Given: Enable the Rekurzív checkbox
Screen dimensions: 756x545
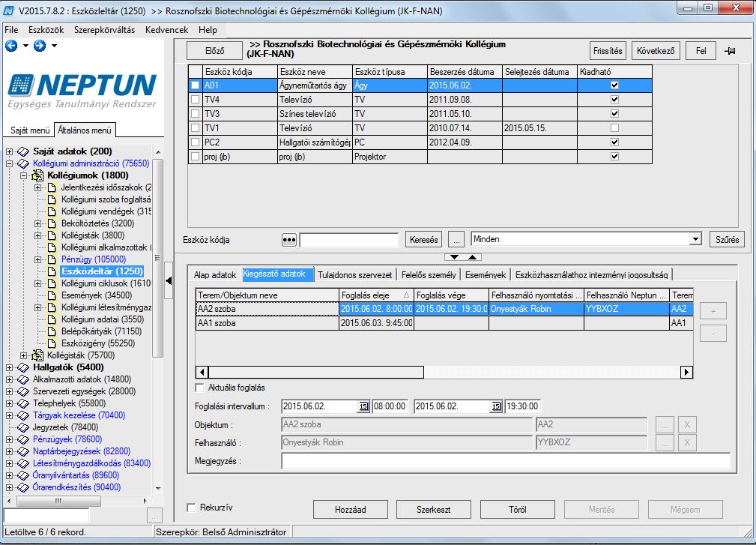Looking at the screenshot, I should tap(191, 508).
